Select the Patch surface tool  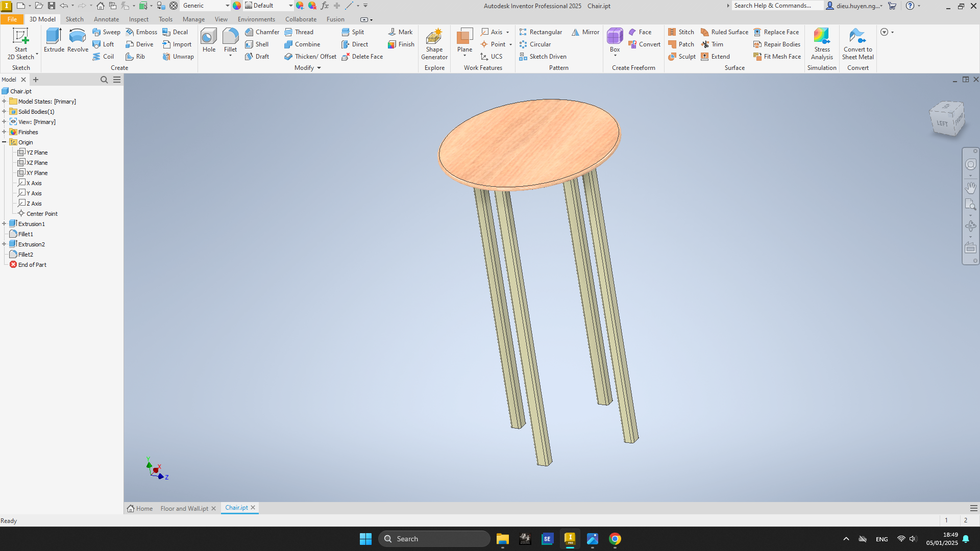pyautogui.click(x=681, y=44)
